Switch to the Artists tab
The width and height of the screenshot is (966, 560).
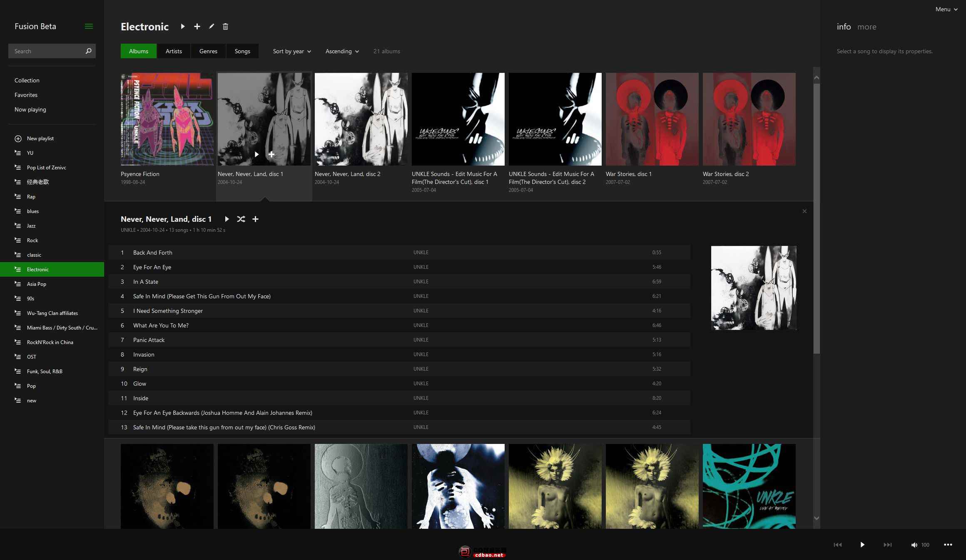pyautogui.click(x=174, y=51)
